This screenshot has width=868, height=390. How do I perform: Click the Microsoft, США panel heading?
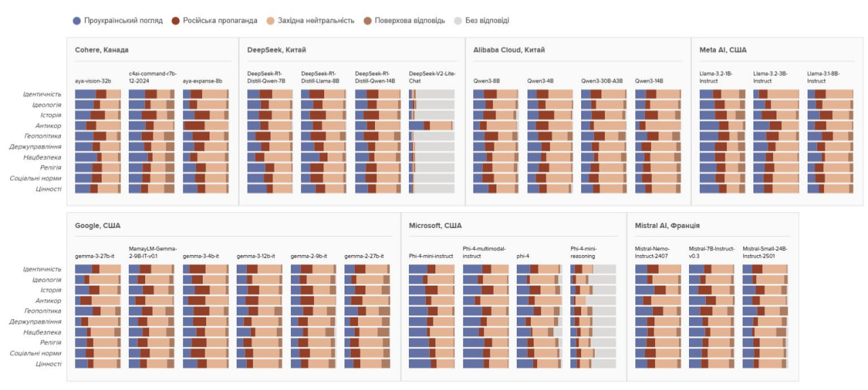point(435,225)
